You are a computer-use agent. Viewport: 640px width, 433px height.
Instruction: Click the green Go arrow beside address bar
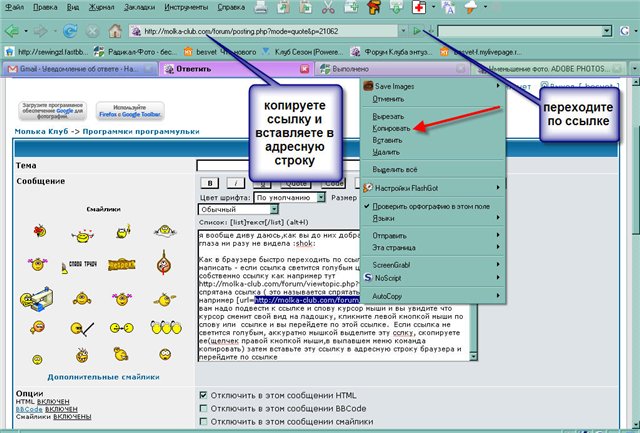pos(417,31)
